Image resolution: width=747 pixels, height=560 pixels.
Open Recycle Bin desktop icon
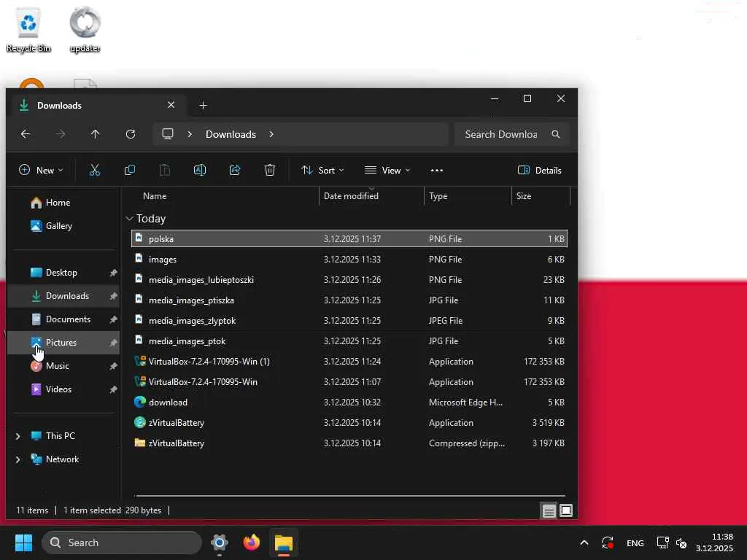(x=28, y=29)
